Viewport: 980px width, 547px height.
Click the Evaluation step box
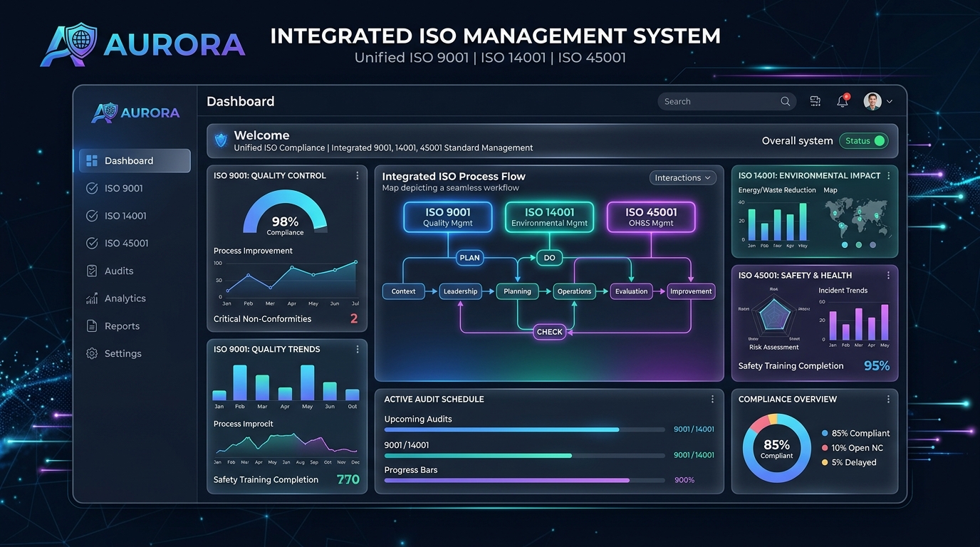(631, 291)
